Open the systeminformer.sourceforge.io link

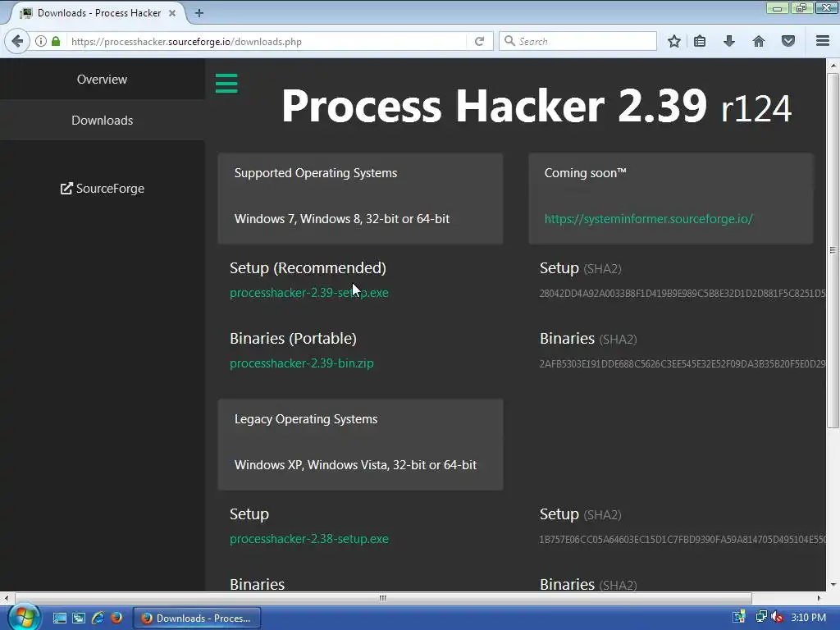coord(649,218)
